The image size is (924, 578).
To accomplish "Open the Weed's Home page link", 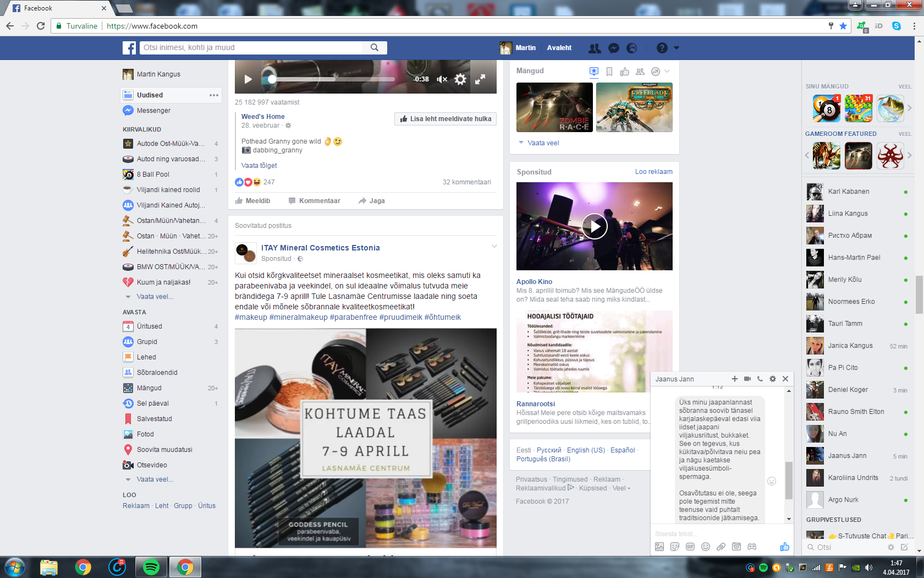I will 263,117.
